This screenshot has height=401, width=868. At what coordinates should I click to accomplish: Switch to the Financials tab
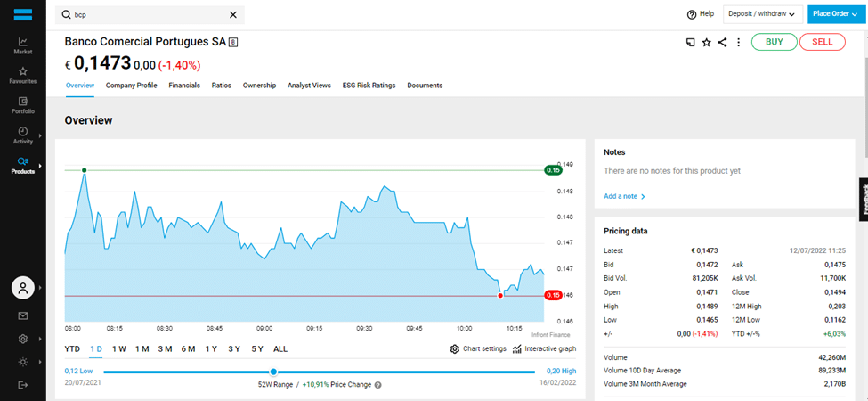point(184,86)
